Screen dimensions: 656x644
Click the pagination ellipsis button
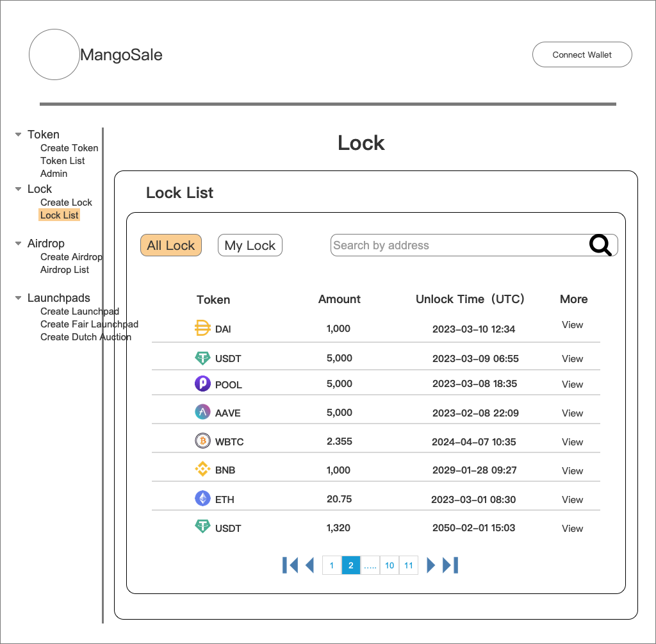click(370, 565)
